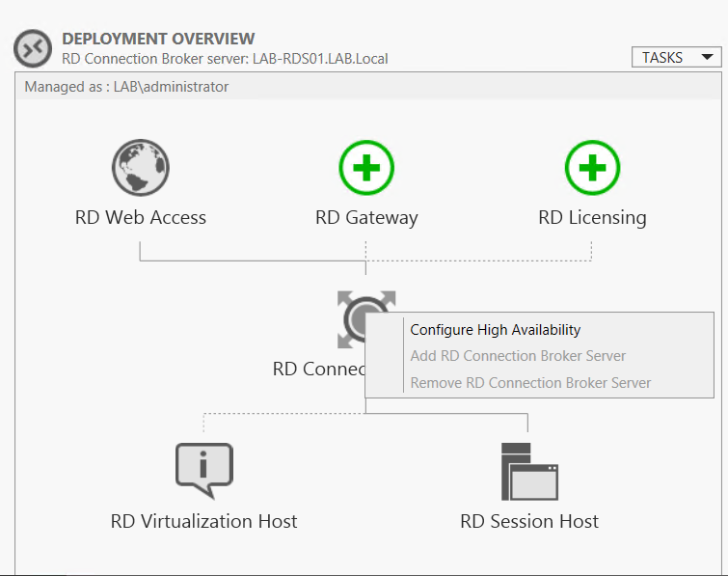Open the TASKS dropdown menu
Image resolution: width=728 pixels, height=576 pixels.
676,58
